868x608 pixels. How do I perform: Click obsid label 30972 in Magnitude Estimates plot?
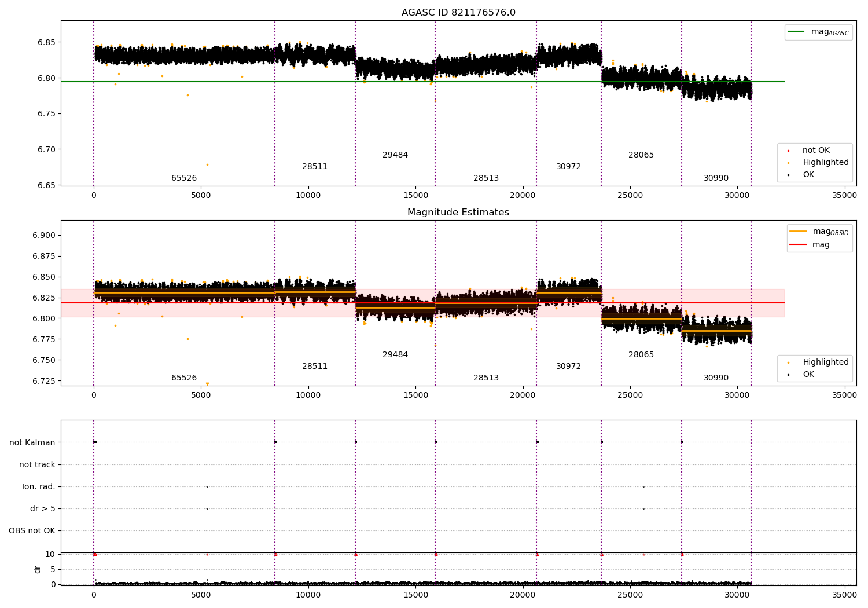568,367
